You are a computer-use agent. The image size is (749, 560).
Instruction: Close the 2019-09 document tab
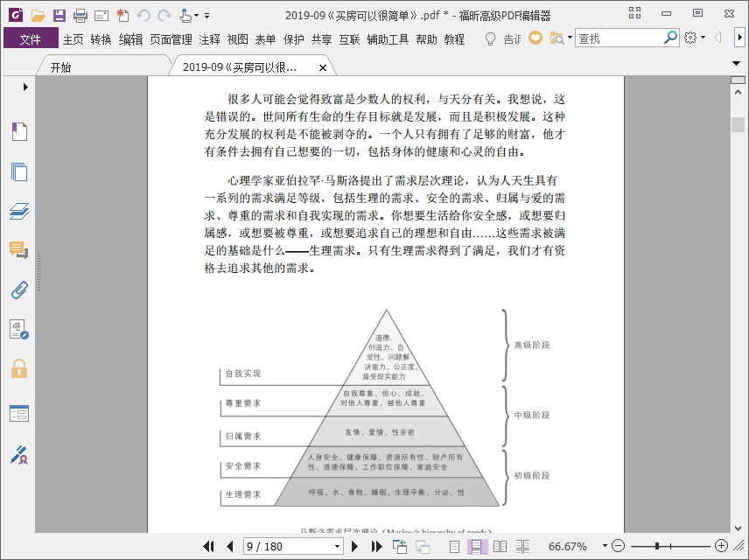323,68
